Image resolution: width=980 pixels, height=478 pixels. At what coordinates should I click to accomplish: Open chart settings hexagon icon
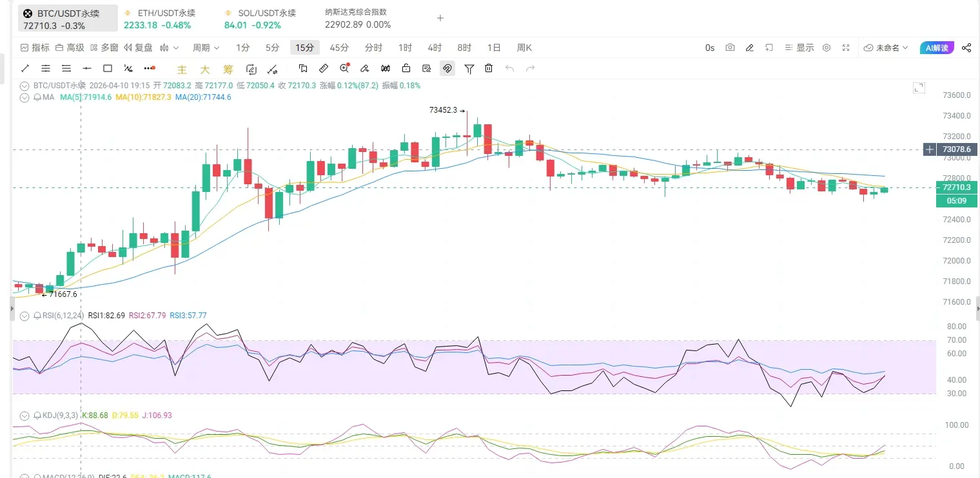827,48
